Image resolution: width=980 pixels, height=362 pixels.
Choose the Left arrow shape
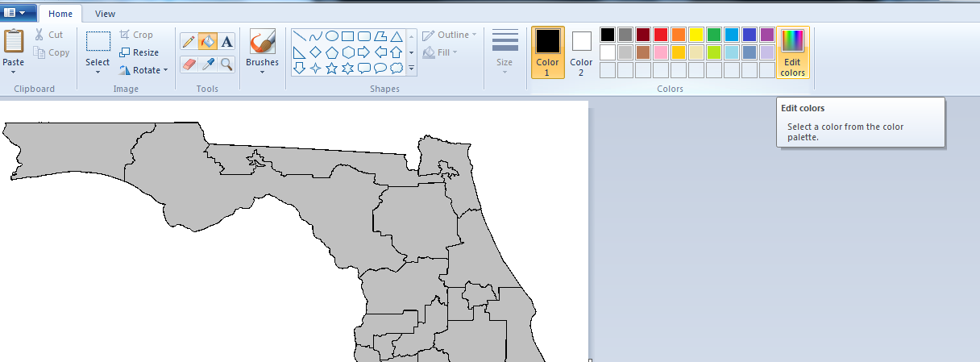click(380, 52)
